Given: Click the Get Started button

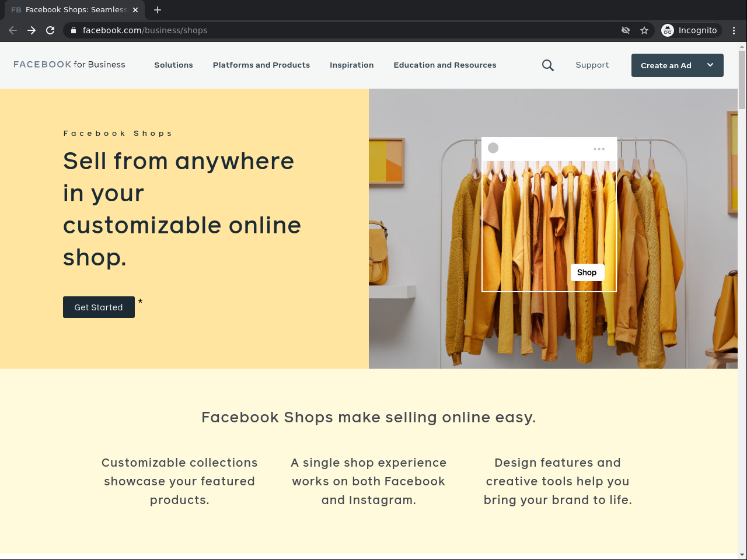Looking at the screenshot, I should 99,307.
